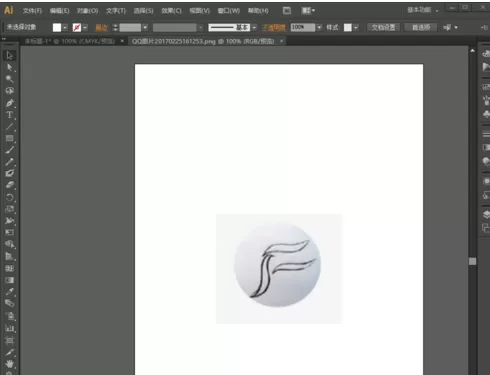Open the Layers panel icon
The width and height of the screenshot is (490, 375).
coord(486,214)
